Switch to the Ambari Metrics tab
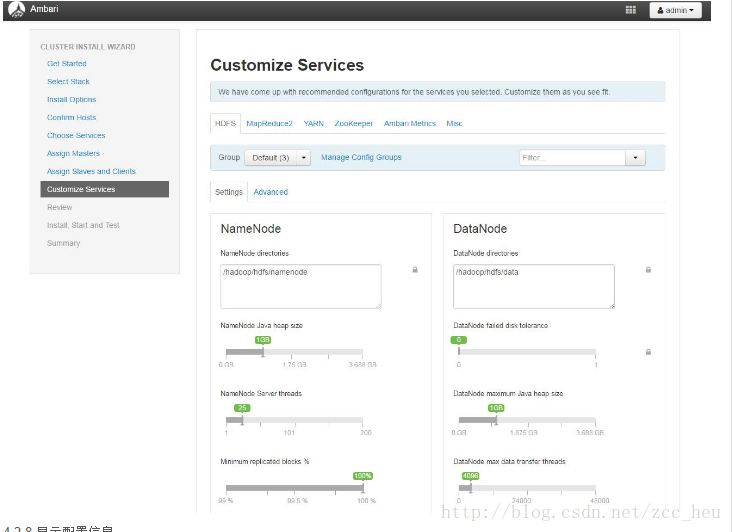732x532 pixels. tap(410, 123)
